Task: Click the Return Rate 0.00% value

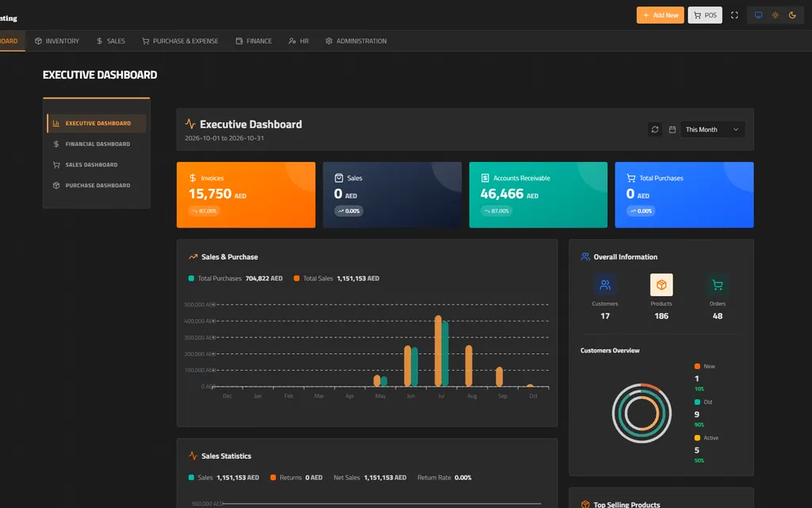Action: pos(463,477)
